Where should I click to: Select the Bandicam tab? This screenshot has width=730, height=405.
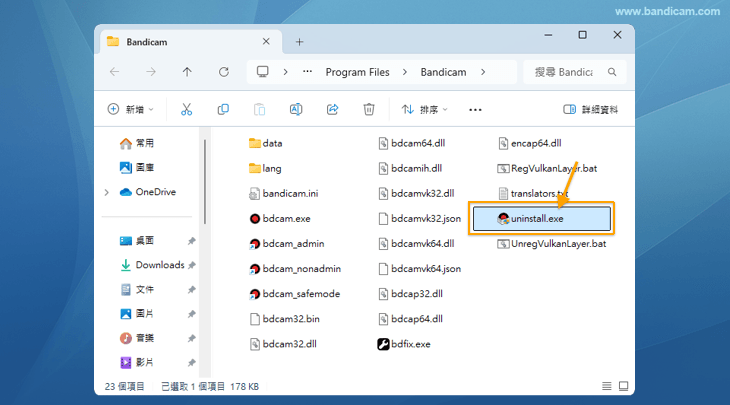click(189, 42)
